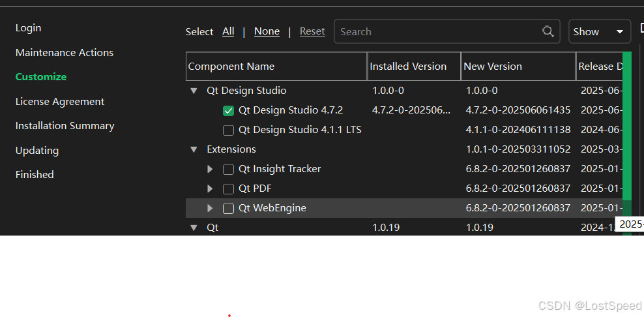Image resolution: width=644 pixels, height=317 pixels.
Task: Sort by Component Name column header
Action: (276, 66)
